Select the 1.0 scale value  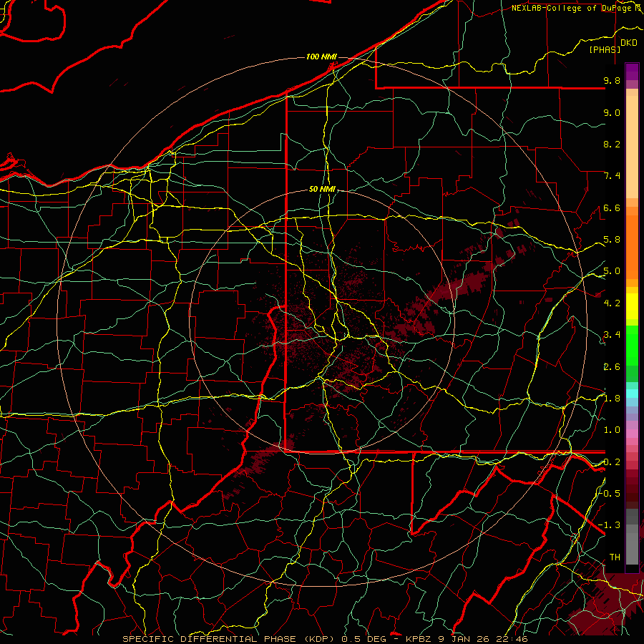tap(612, 430)
